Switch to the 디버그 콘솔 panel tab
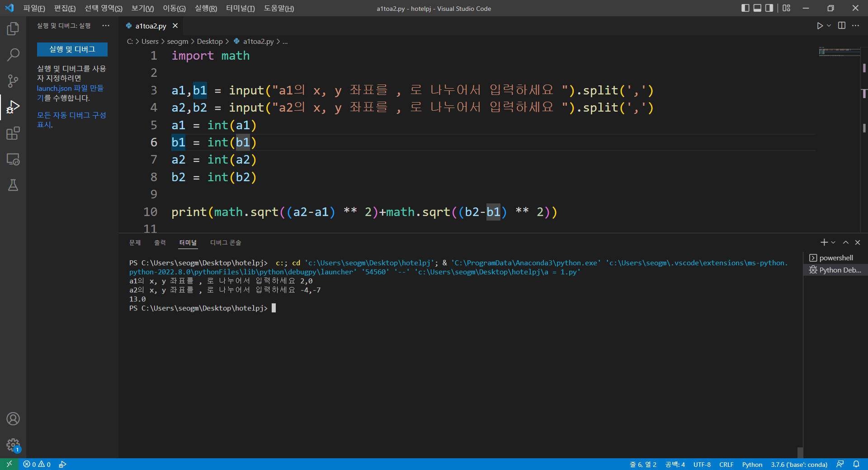868x470 pixels. click(x=225, y=243)
